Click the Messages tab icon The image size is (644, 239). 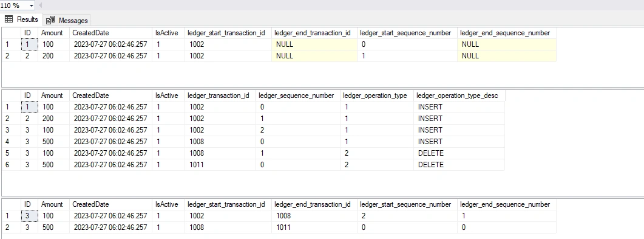50,20
